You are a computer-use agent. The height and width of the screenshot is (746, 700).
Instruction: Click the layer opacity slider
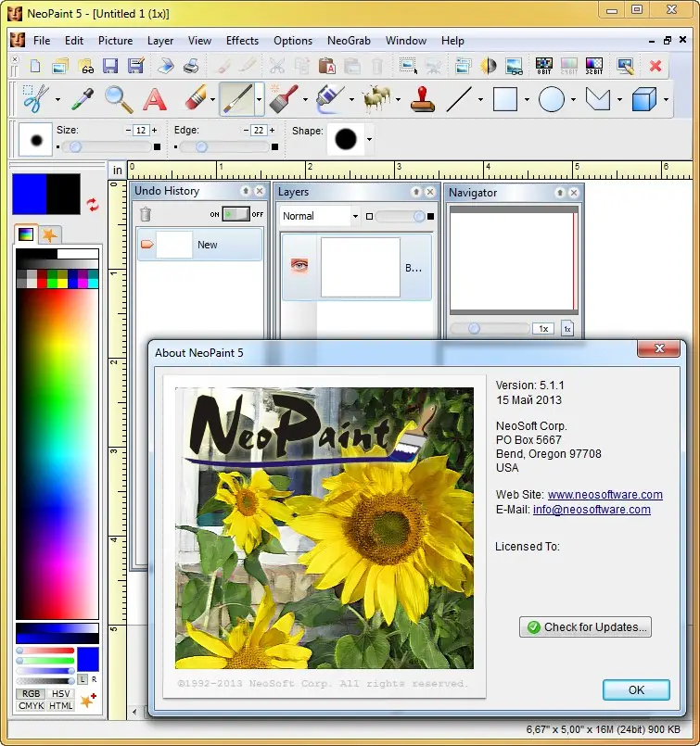400,217
